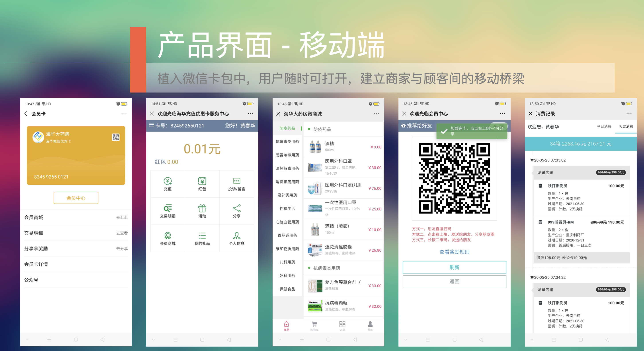Open more menu on 微商城 screen
This screenshot has width=644, height=351.
[376, 114]
